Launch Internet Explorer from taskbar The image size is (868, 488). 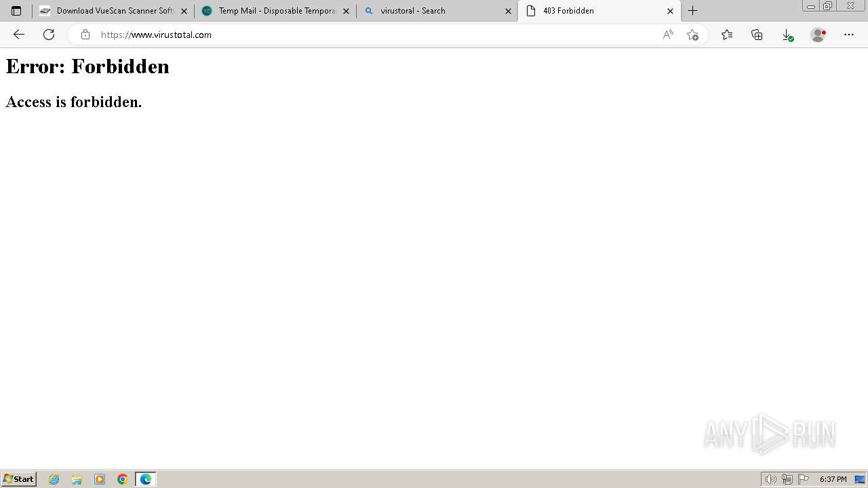pos(54,479)
